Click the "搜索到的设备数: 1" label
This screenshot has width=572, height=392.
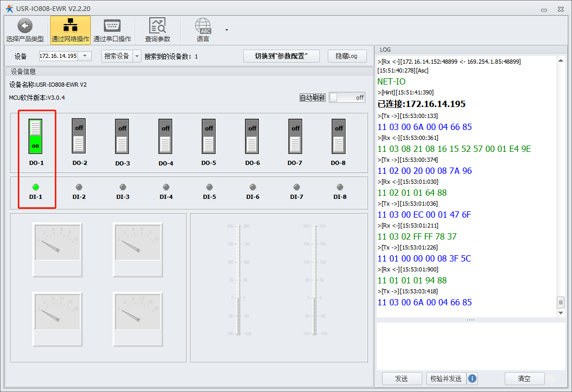(x=171, y=56)
